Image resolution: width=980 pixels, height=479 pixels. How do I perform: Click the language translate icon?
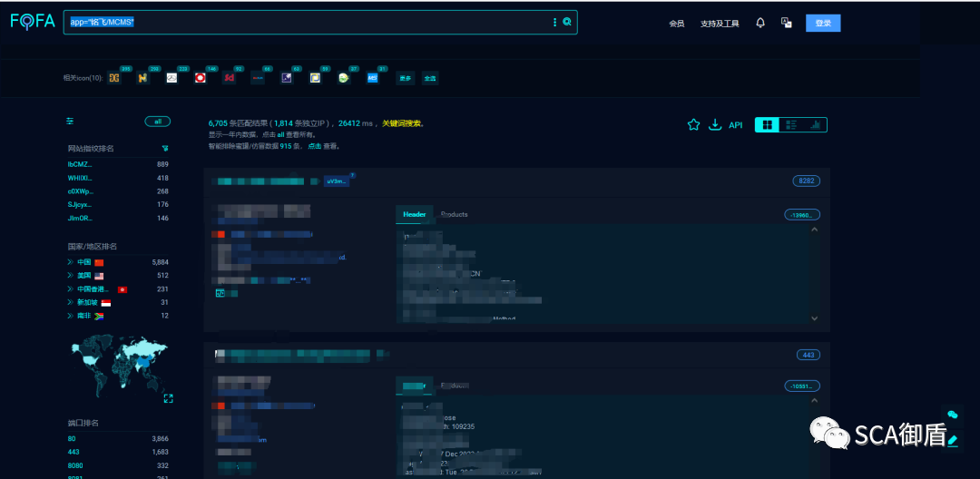[x=787, y=23]
